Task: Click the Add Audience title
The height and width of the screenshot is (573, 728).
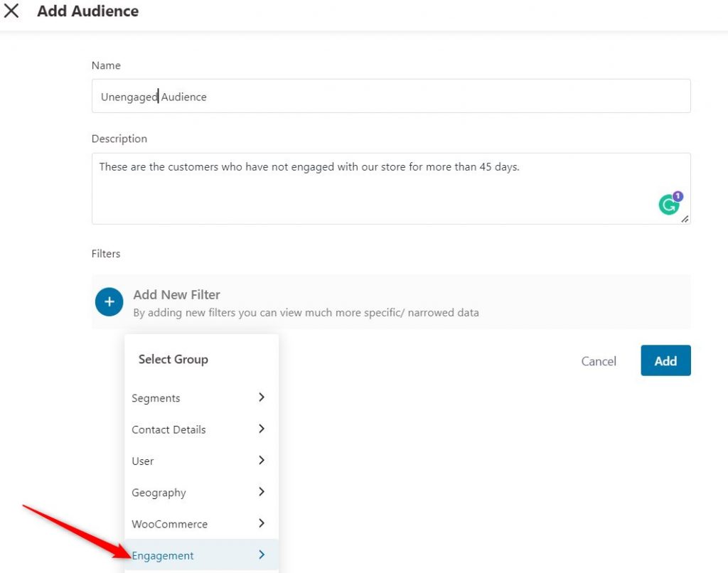Action: click(x=87, y=11)
